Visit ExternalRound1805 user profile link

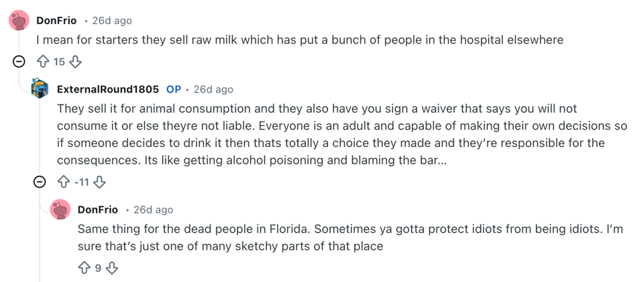click(108, 89)
